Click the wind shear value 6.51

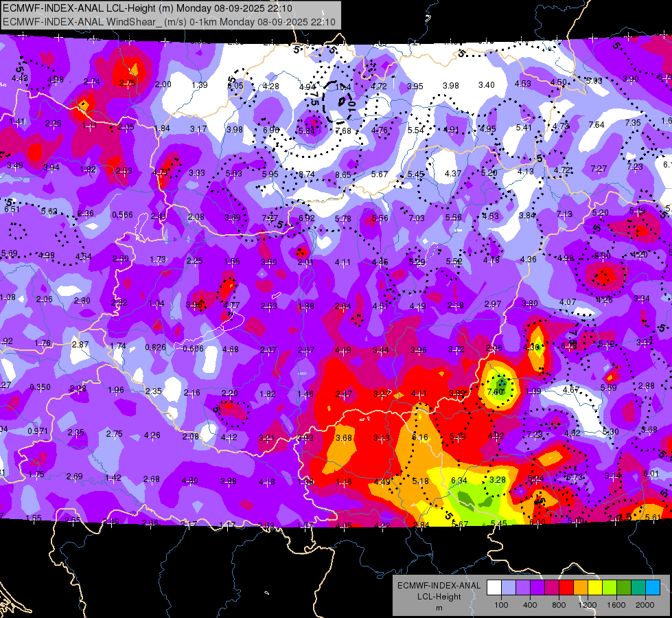[12, 209]
